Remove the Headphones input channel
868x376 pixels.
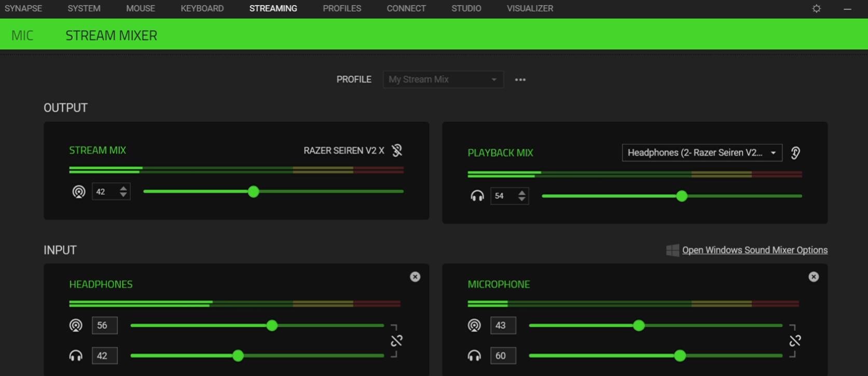[415, 277]
